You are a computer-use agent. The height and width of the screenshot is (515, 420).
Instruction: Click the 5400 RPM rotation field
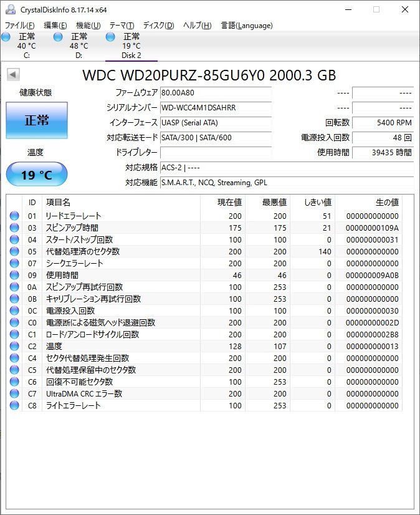click(x=383, y=123)
